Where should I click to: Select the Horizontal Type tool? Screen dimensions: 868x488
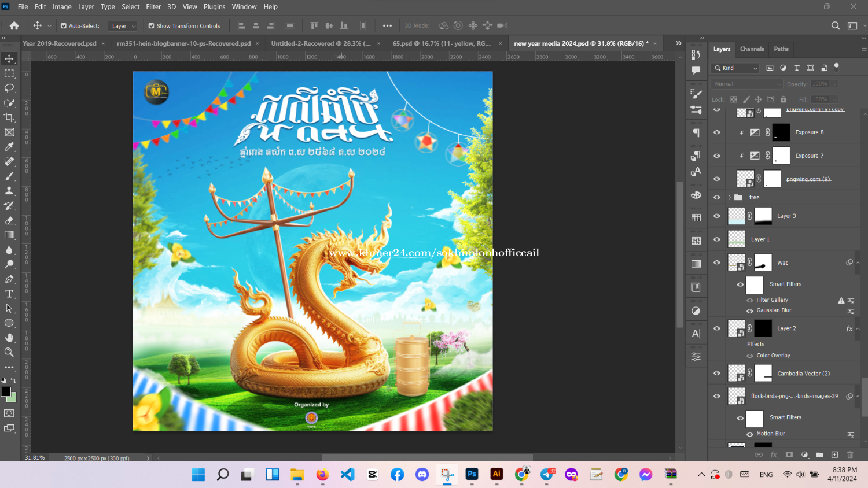tap(9, 294)
